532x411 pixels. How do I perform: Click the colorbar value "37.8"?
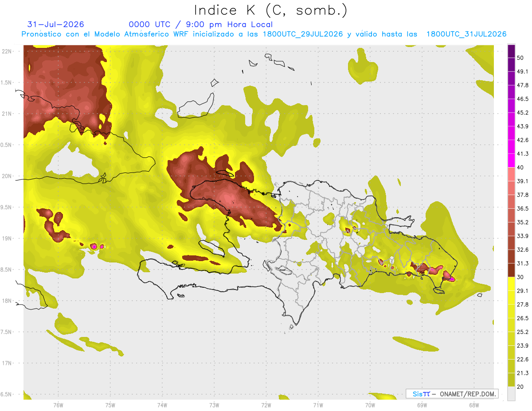pos(523,195)
